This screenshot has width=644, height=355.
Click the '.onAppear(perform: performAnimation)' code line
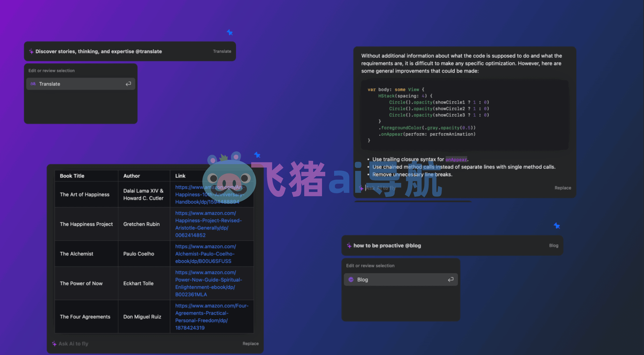point(427,134)
